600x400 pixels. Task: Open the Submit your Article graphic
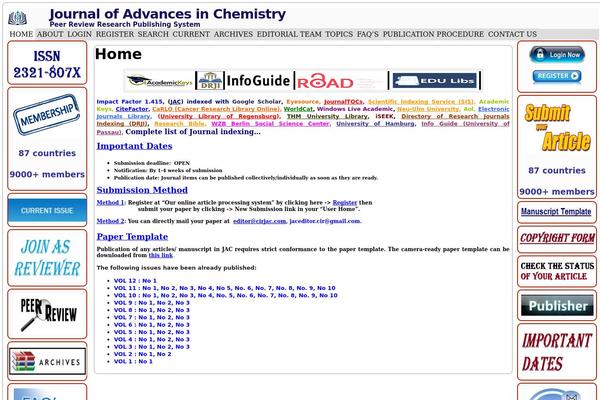click(x=557, y=127)
